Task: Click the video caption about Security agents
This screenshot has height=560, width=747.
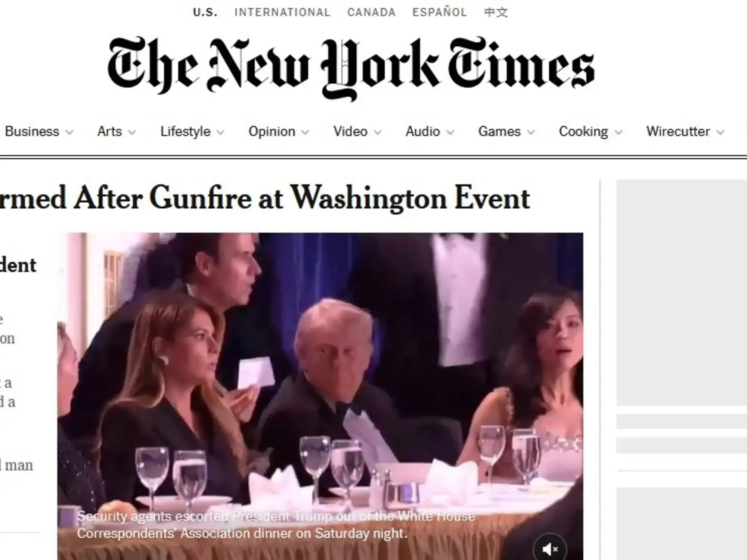Action: pos(276,525)
